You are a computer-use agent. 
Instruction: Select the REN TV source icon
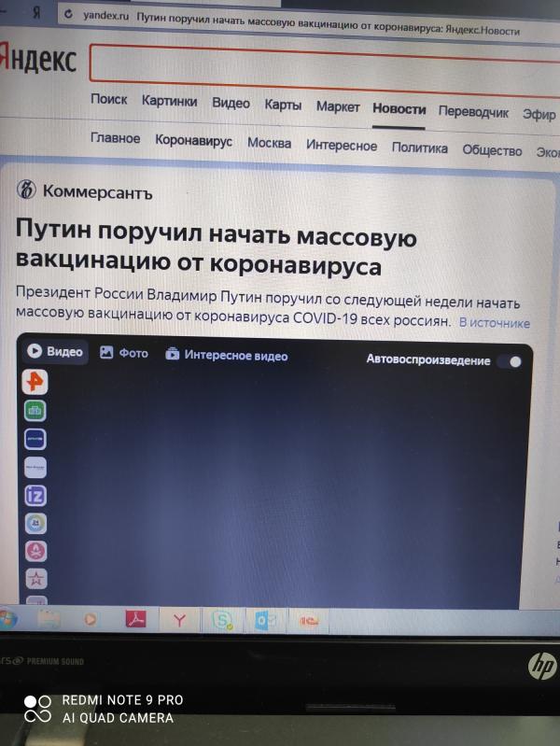coord(35,382)
